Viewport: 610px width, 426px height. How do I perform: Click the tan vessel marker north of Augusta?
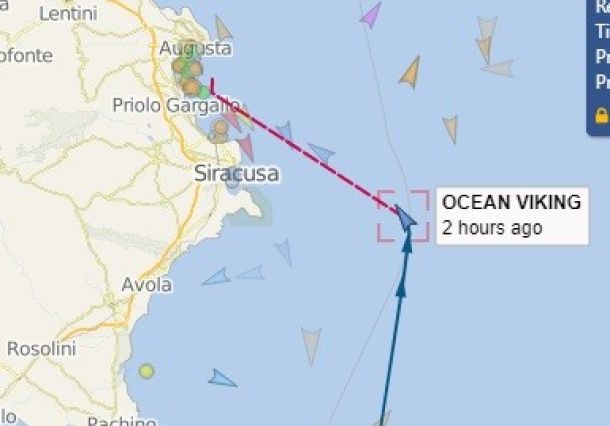(223, 28)
